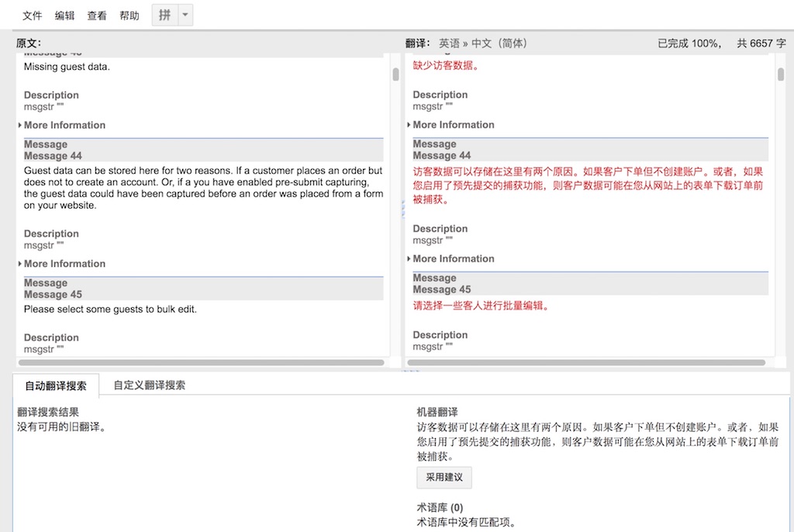Screen dimensions: 794x532
Task: Click the source text 'Missing guest data.'
Action: (x=67, y=67)
